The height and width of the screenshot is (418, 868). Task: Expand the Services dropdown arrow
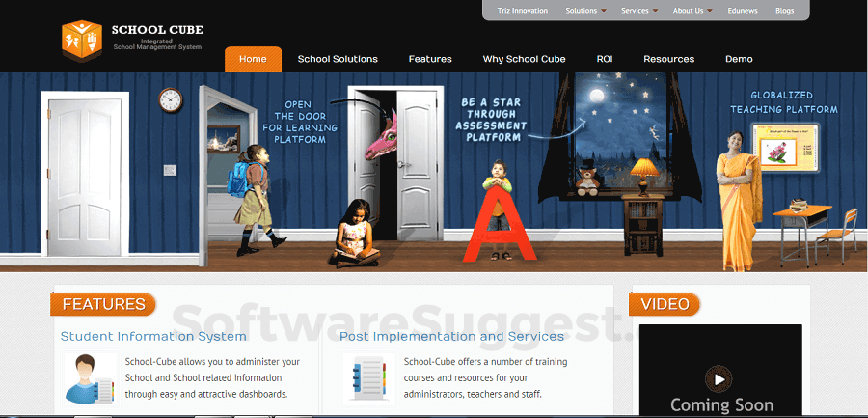(655, 11)
